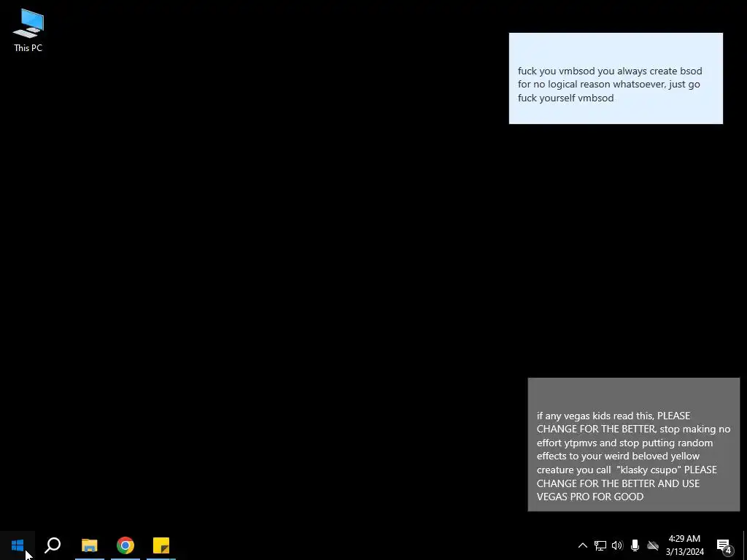Image resolution: width=747 pixels, height=560 pixels.
Task: Open File Explorer from the taskbar
Action: click(90, 545)
